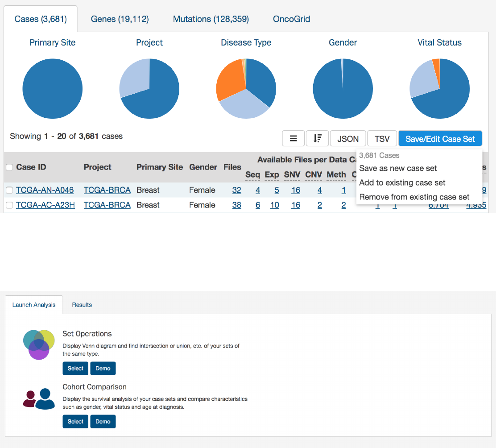The width and height of the screenshot is (496, 448).
Task: Click the Gender pie chart
Action: click(343, 89)
